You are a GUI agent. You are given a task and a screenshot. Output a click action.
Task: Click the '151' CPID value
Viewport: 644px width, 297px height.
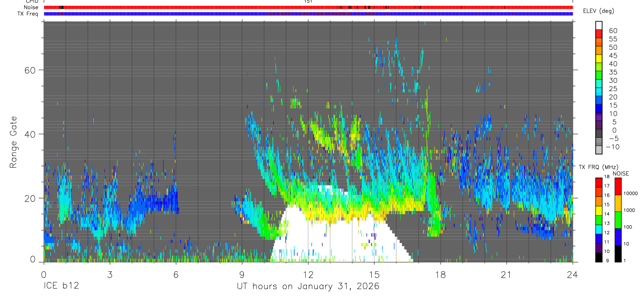[308, 2]
